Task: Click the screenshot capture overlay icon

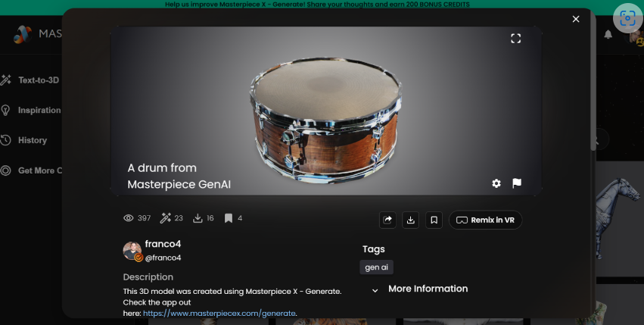Action: tap(627, 18)
